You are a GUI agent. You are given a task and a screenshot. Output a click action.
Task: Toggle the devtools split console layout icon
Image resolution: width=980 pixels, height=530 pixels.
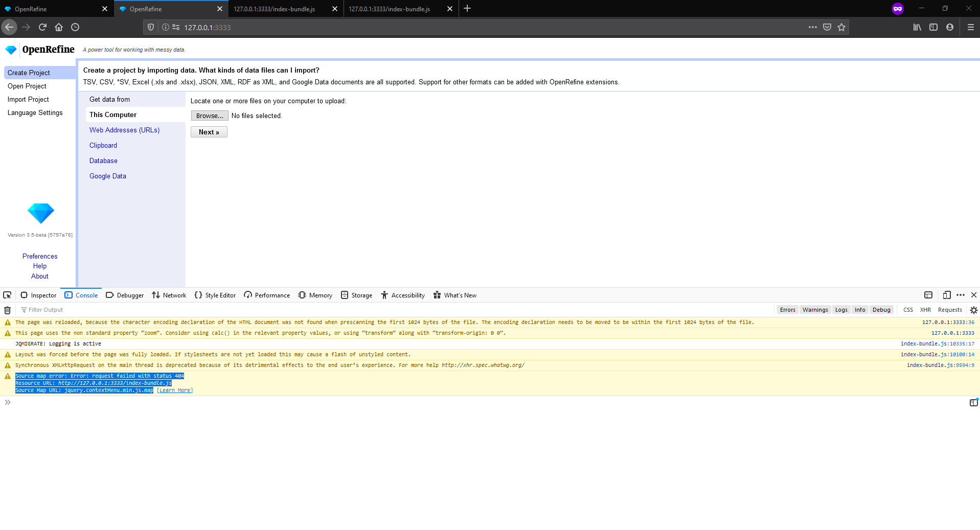point(928,295)
